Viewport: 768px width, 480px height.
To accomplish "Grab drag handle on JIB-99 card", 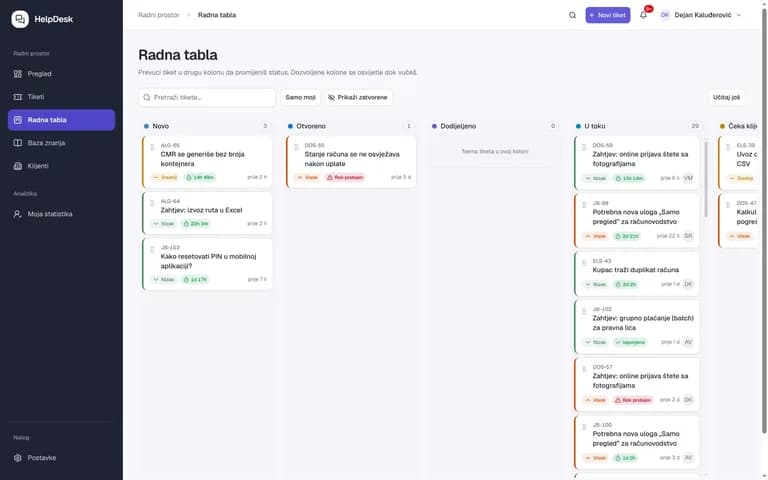I will [x=584, y=205].
